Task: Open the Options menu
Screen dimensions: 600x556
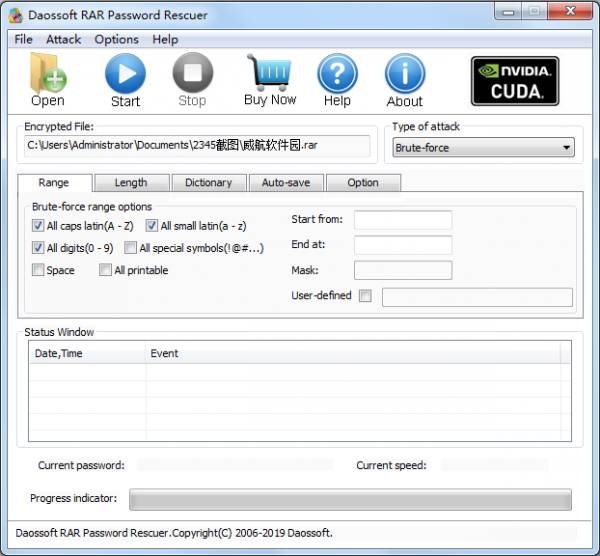Action: point(116,39)
